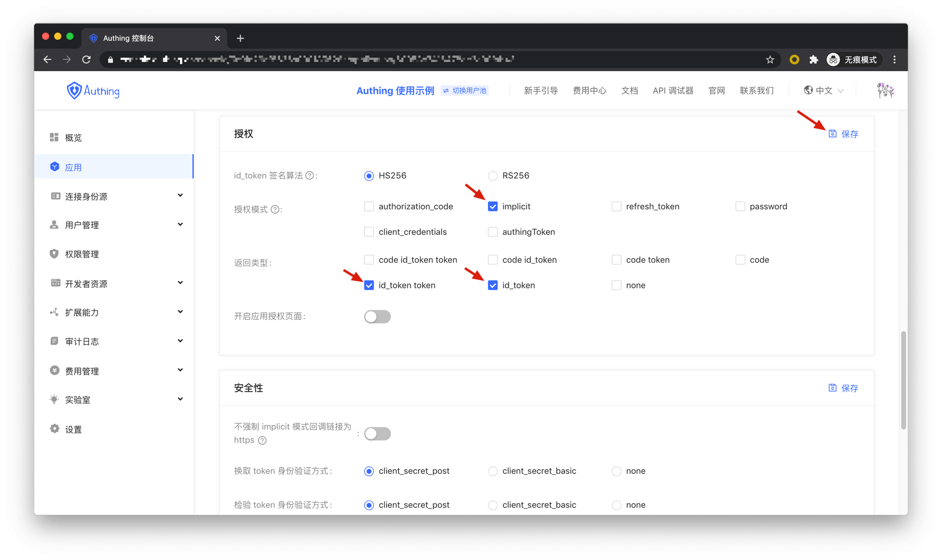The height and width of the screenshot is (560, 942).
Task: Click the help icon beside 授权模式
Action: click(x=275, y=209)
